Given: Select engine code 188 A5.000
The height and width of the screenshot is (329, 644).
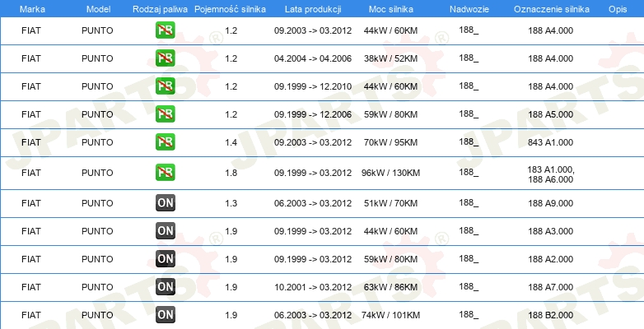Looking at the screenshot, I should click(x=550, y=114).
